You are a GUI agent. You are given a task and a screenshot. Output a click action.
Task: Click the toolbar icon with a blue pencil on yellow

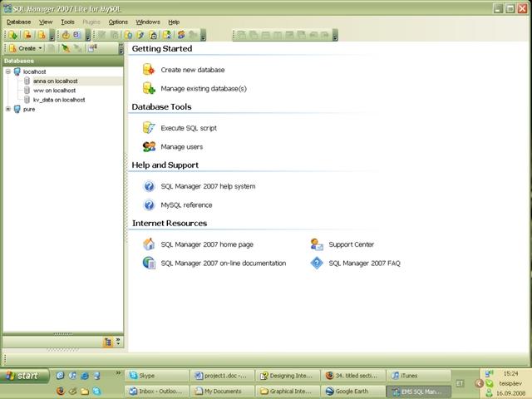click(x=140, y=35)
